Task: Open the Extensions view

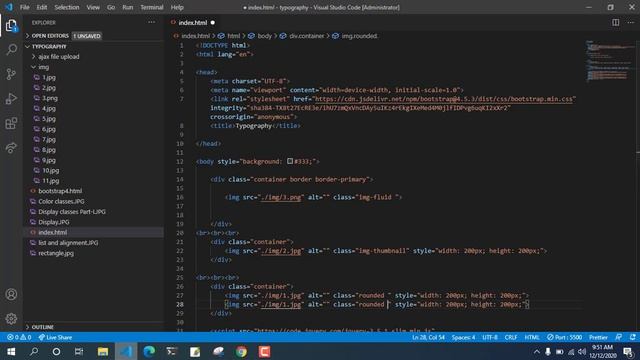Action: tap(11, 123)
